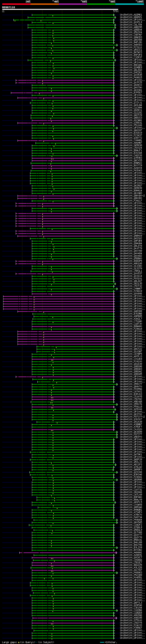
Task: Open hit UniRef100_A1DMK1
Action: point(131,15)
